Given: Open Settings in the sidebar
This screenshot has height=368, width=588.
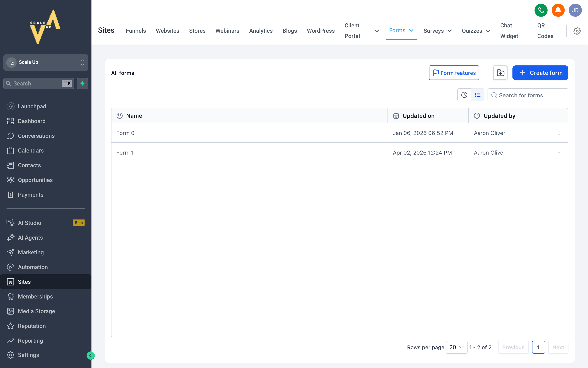Looking at the screenshot, I should click(x=46, y=355).
